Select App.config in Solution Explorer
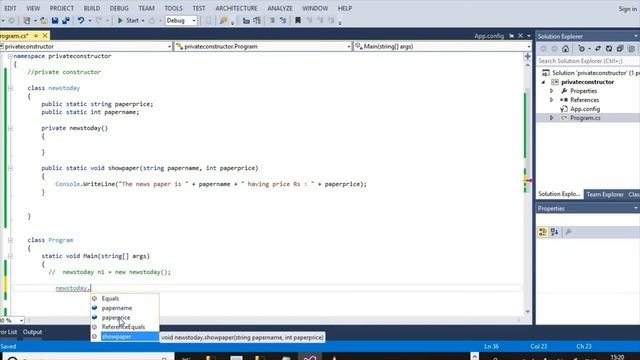The height and width of the screenshot is (360, 640). [x=585, y=109]
